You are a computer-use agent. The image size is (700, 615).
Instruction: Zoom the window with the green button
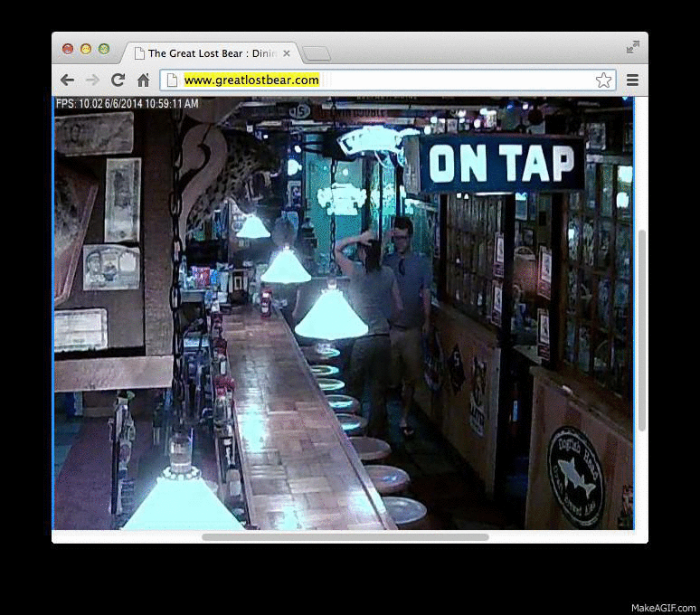[x=104, y=49]
